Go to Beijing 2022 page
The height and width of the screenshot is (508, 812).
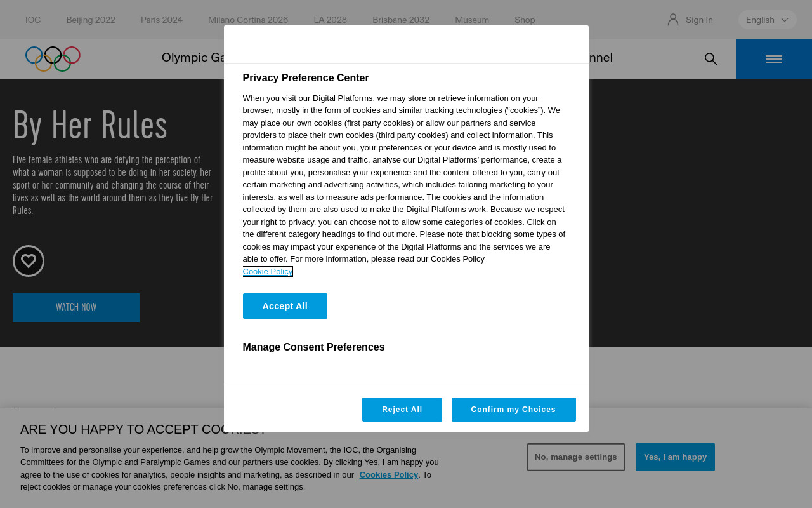click(x=91, y=20)
